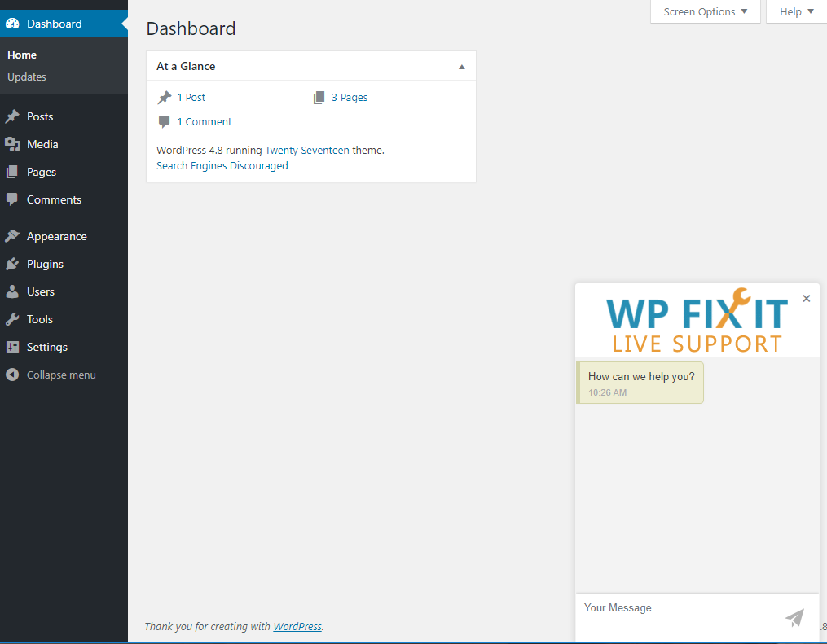Open the Screen Options dropdown
Viewport: 827px width, 644px height.
[x=705, y=11]
